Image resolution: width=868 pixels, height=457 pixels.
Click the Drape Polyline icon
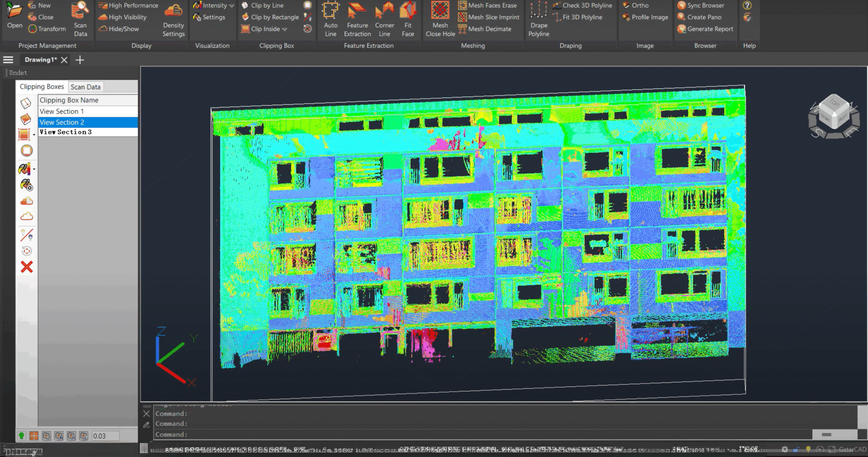coord(538,11)
